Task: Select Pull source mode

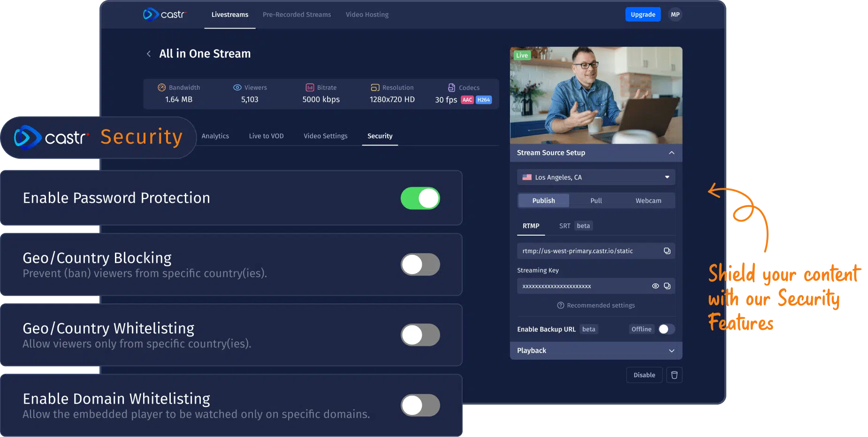Action: [596, 201]
